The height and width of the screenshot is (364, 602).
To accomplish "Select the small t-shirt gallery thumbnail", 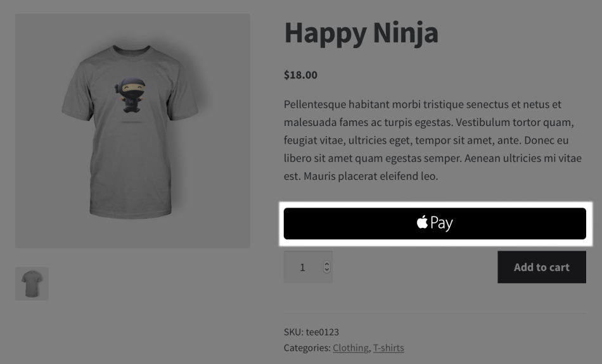I will click(x=32, y=283).
